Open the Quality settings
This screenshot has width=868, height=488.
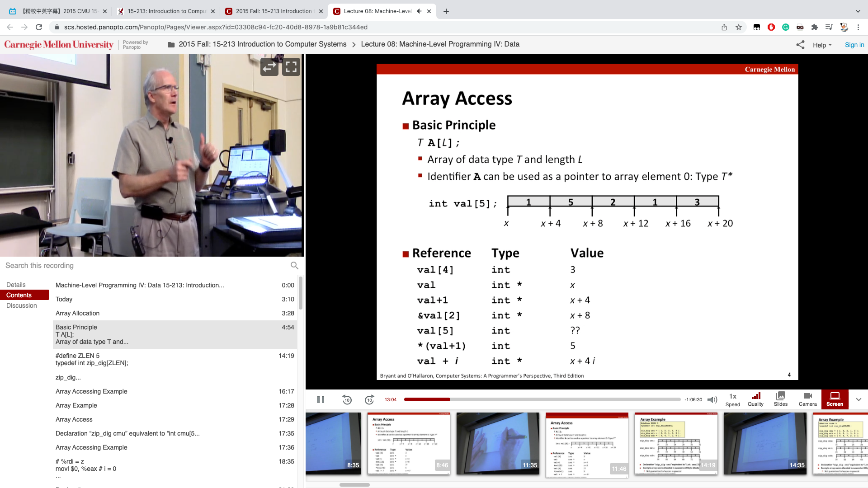755,399
